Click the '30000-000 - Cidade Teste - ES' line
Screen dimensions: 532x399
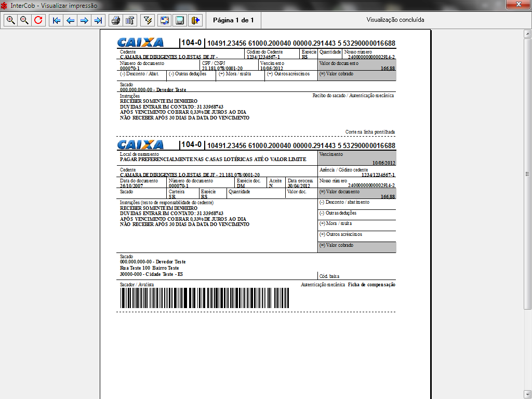[x=151, y=274]
